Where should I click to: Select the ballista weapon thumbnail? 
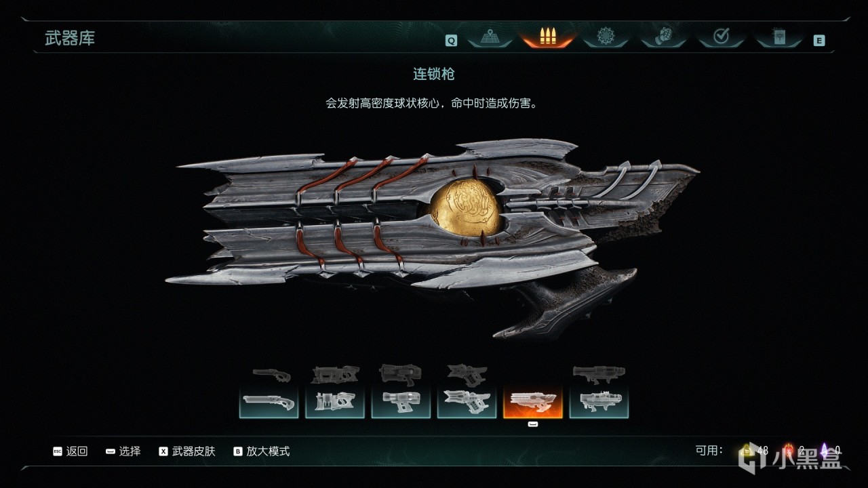[467, 403]
